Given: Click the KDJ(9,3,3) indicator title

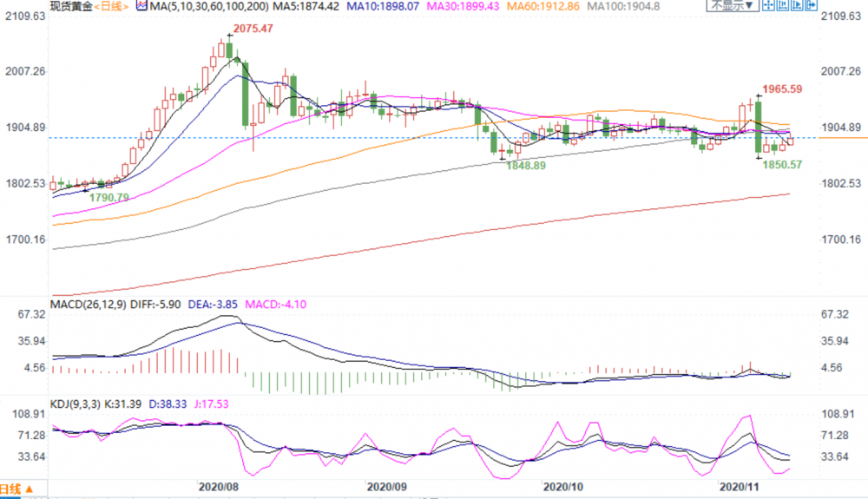Looking at the screenshot, I should click(76, 404).
